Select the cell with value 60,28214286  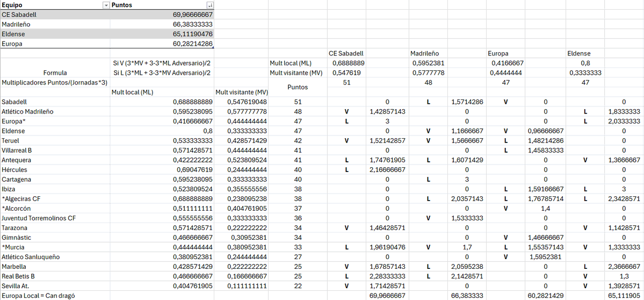click(x=162, y=44)
